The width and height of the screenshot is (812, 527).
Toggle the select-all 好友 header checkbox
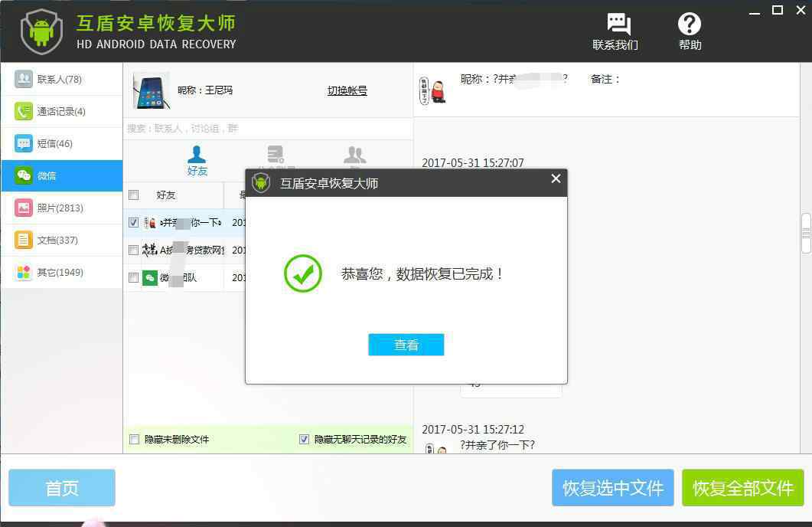pyautogui.click(x=134, y=195)
